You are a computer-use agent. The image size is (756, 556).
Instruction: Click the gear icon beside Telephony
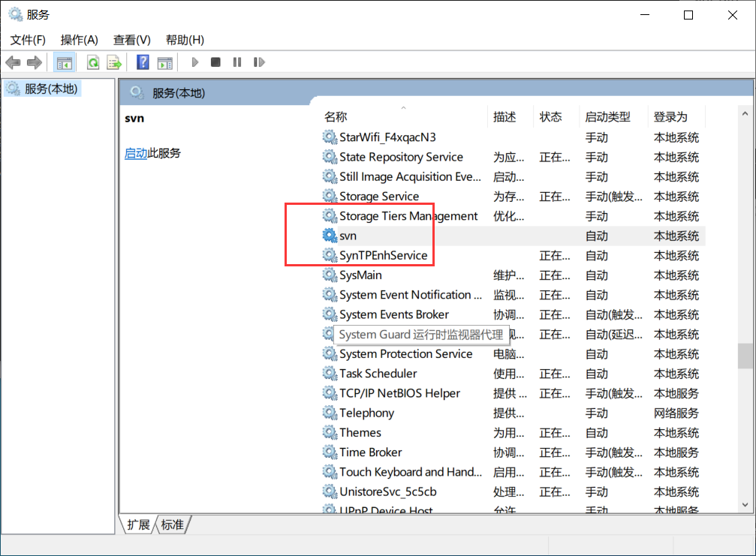point(330,413)
